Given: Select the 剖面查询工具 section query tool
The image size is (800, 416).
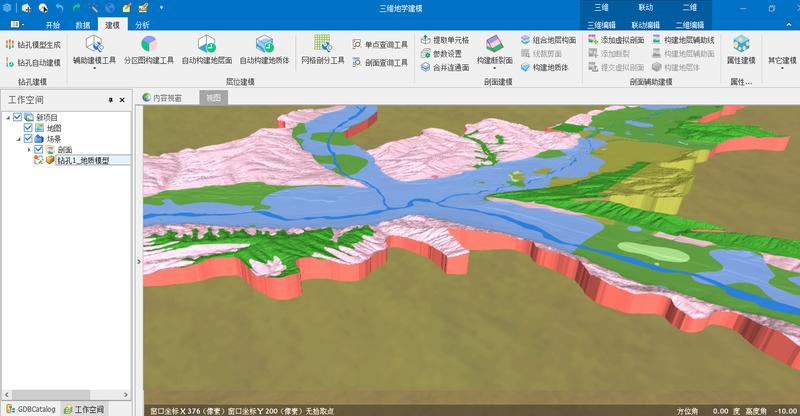Looking at the screenshot, I should (380, 62).
